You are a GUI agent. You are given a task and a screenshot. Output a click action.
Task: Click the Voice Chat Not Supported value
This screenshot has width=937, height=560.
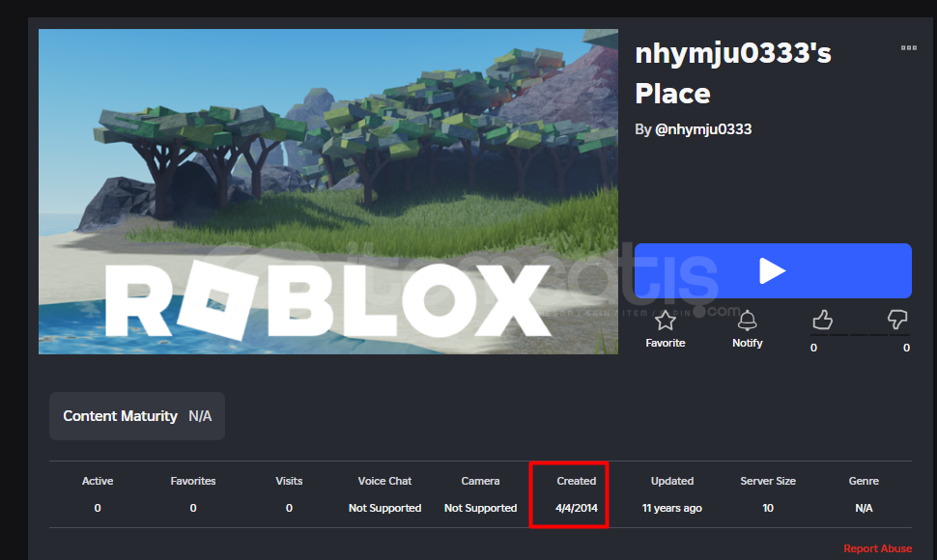coord(384,508)
